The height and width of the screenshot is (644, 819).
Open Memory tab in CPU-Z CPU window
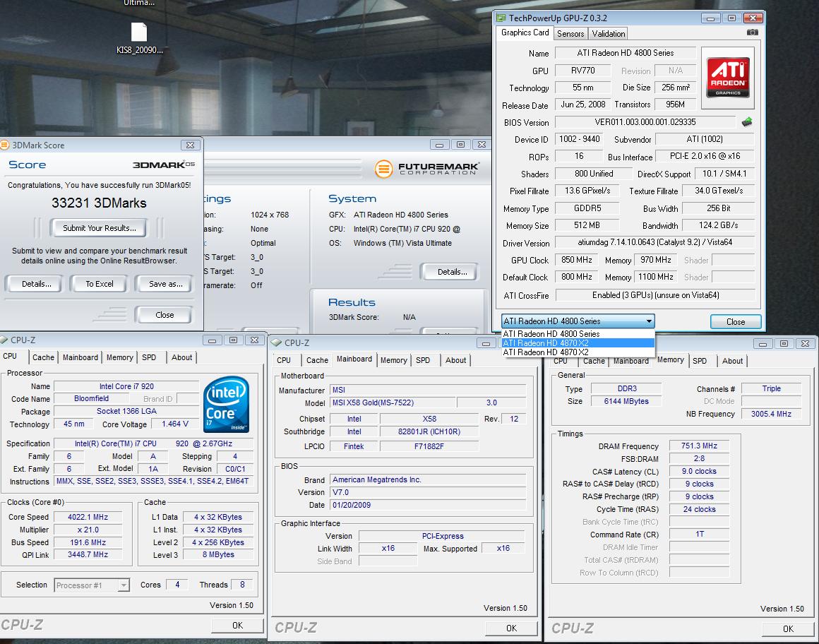pos(120,357)
